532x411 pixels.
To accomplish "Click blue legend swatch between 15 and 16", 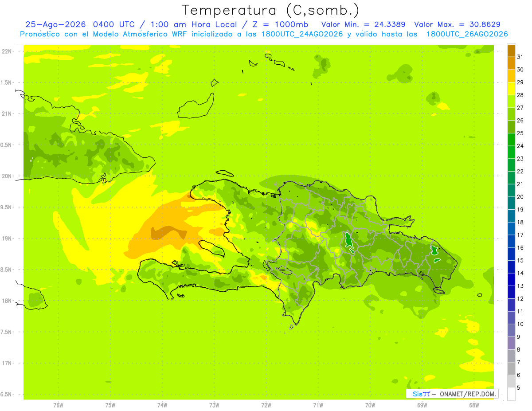I will click(x=511, y=254).
